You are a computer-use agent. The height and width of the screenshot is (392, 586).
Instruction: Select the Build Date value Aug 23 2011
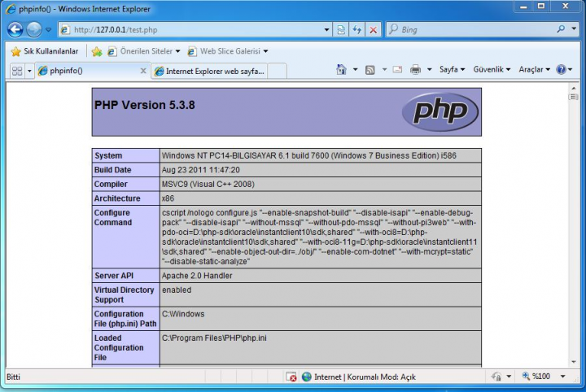coord(201,170)
